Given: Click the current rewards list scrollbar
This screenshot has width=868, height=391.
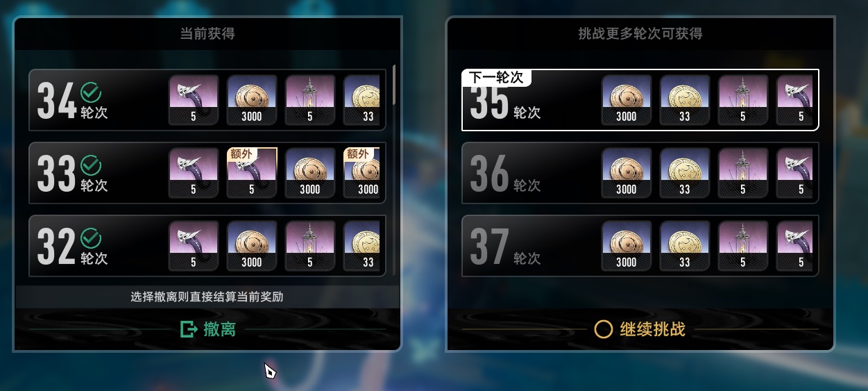Looking at the screenshot, I should [x=394, y=85].
